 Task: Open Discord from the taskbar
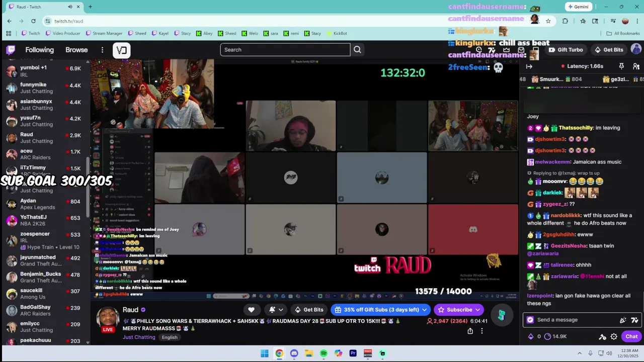click(294, 353)
